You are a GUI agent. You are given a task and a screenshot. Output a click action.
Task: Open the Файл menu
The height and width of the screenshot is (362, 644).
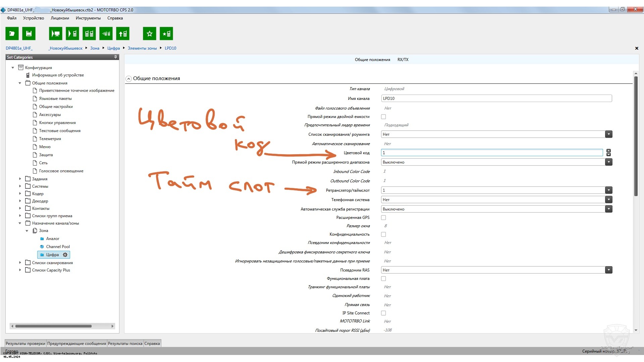[11, 18]
